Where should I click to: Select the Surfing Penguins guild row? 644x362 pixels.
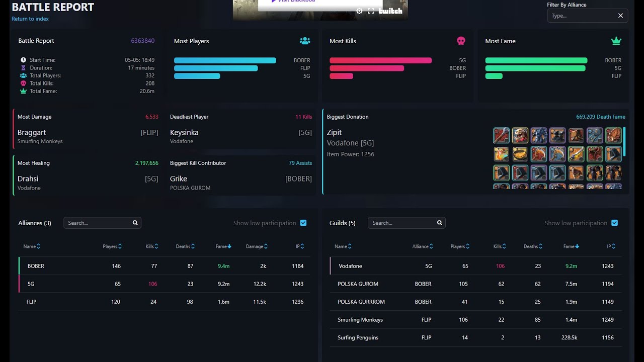(475, 337)
